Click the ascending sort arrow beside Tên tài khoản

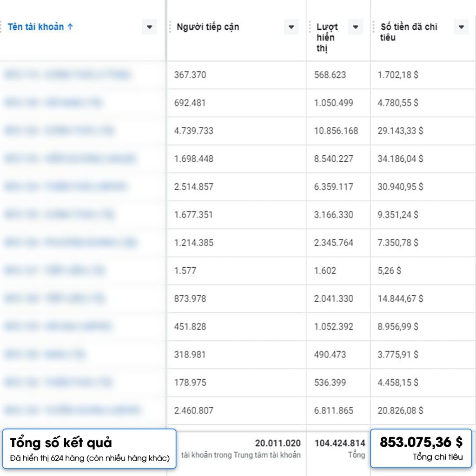pyautogui.click(x=70, y=27)
